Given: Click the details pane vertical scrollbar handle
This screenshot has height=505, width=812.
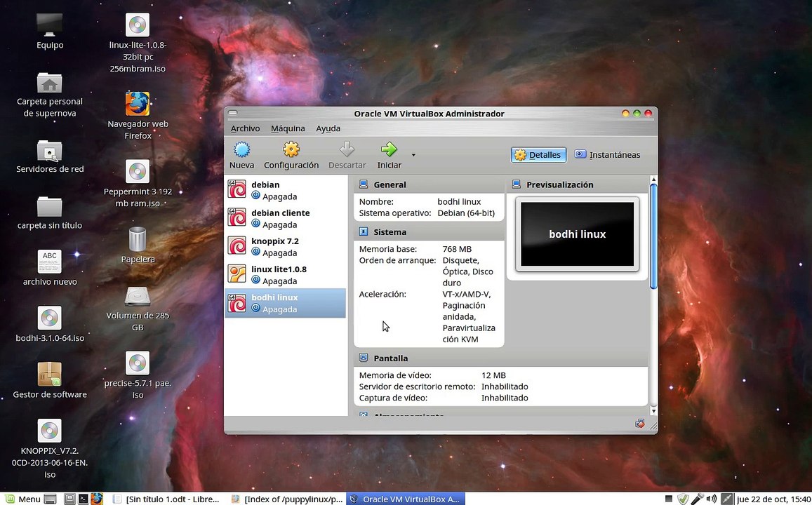Looking at the screenshot, I should [653, 236].
